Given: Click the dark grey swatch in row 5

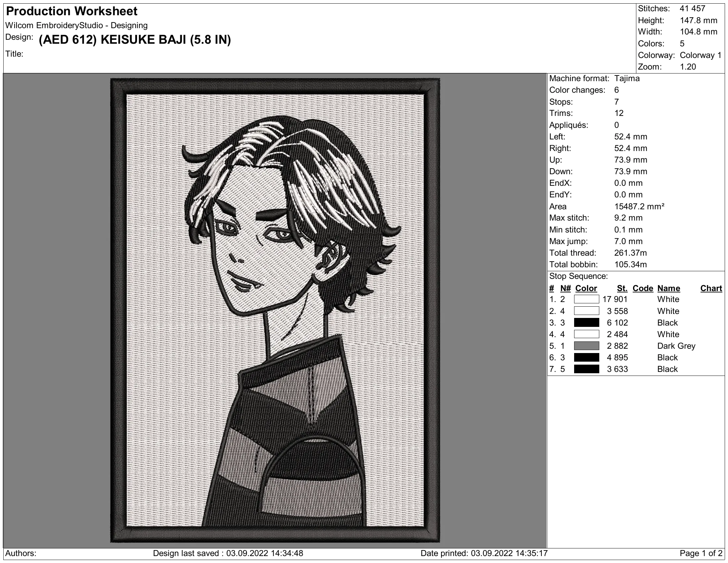Looking at the screenshot, I should 586,346.
